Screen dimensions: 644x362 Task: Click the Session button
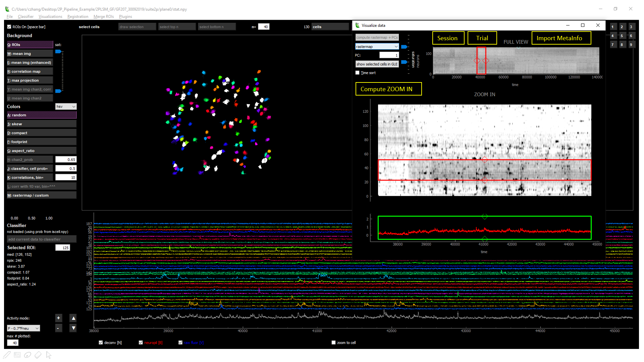click(x=448, y=38)
